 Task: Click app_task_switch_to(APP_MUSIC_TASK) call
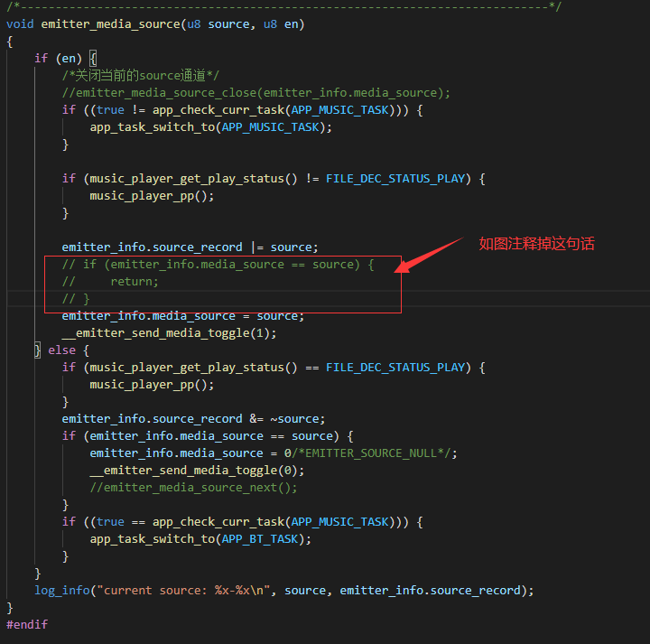[x=211, y=126]
